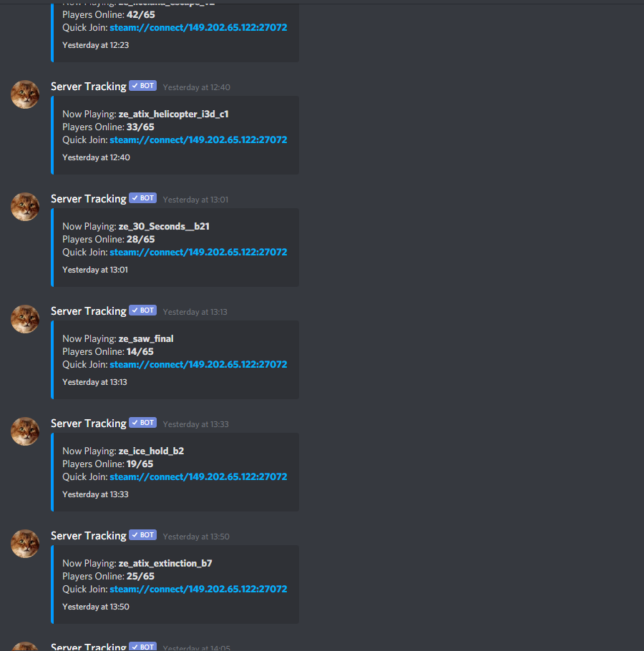Click the cat avatar beside the 13:50 message
Screen dimensions: 644x651
pyautogui.click(x=25, y=544)
